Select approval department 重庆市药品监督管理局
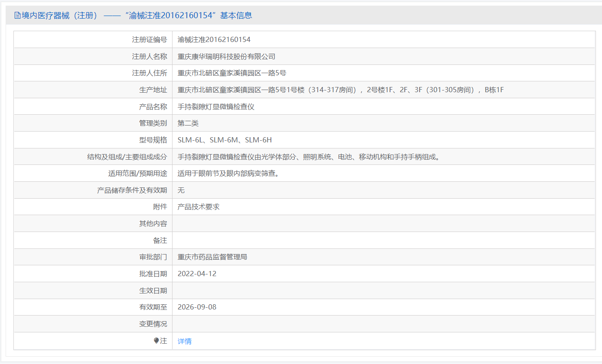 pyautogui.click(x=212, y=257)
